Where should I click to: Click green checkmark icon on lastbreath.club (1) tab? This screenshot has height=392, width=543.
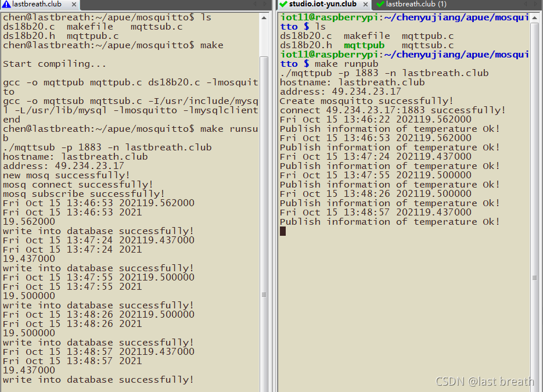pos(380,4)
